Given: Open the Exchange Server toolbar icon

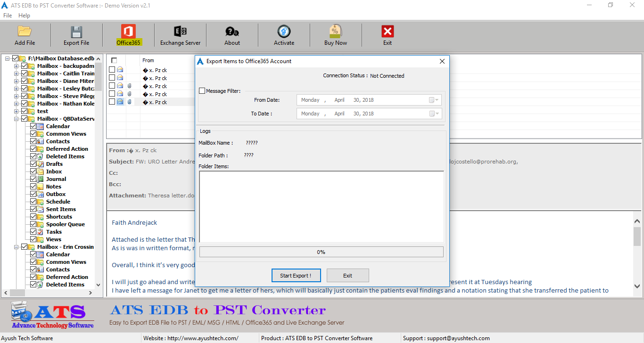Looking at the screenshot, I should (180, 32).
